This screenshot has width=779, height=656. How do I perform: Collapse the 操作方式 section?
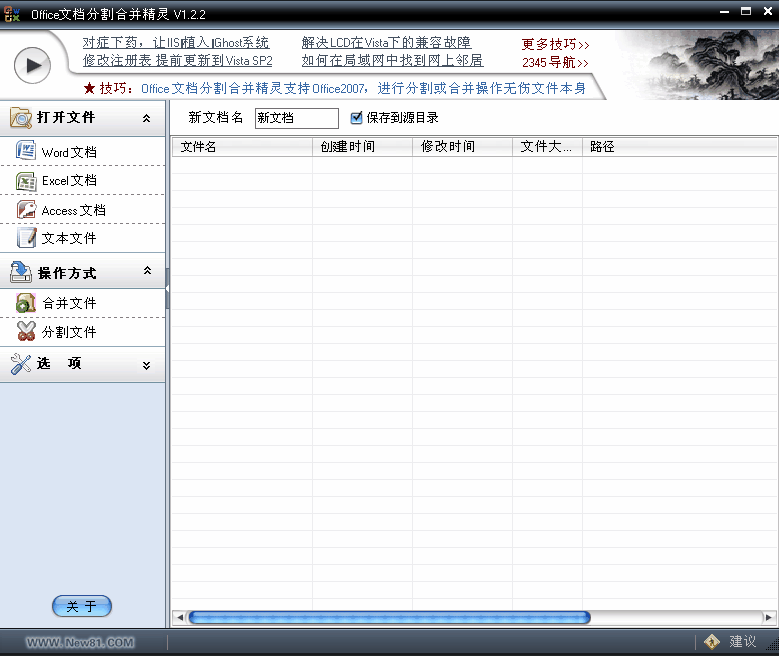tap(147, 271)
